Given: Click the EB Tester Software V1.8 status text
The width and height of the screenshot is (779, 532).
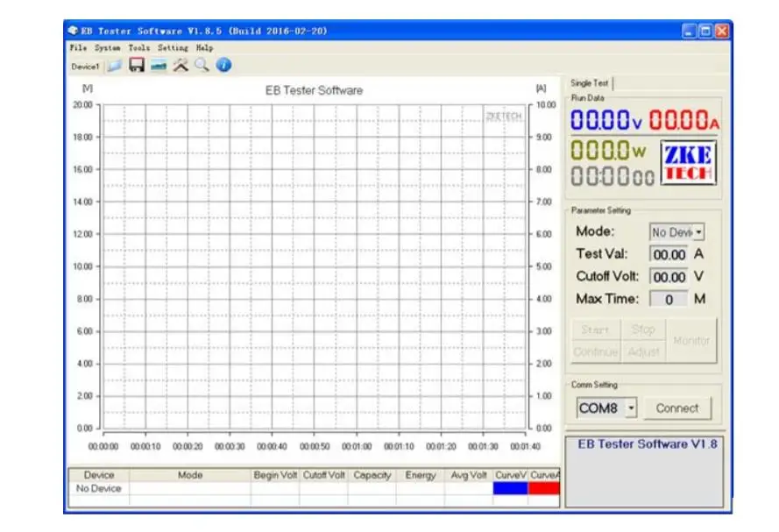Looking at the screenshot, I should point(647,444).
